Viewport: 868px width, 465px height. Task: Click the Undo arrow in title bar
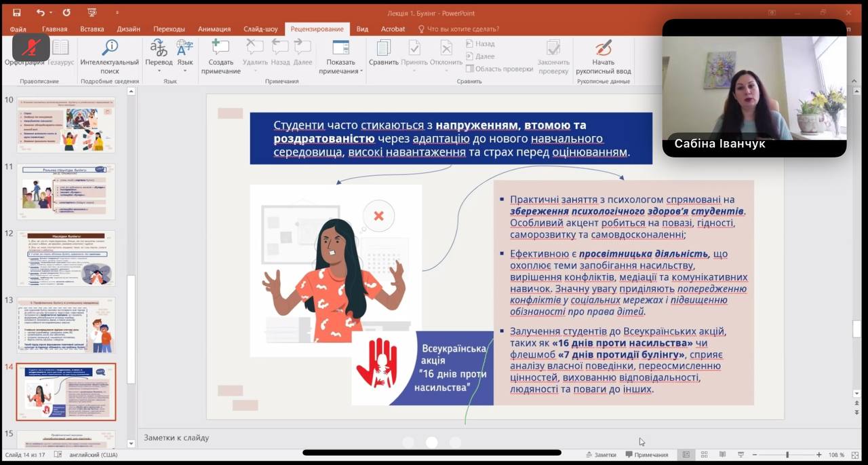(41, 12)
